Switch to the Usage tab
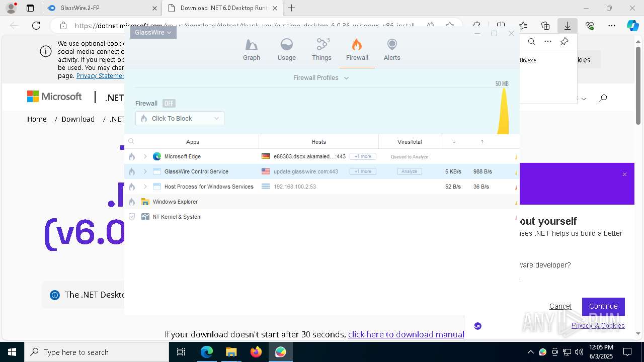Viewport: 644px width, 362px height. point(287,50)
